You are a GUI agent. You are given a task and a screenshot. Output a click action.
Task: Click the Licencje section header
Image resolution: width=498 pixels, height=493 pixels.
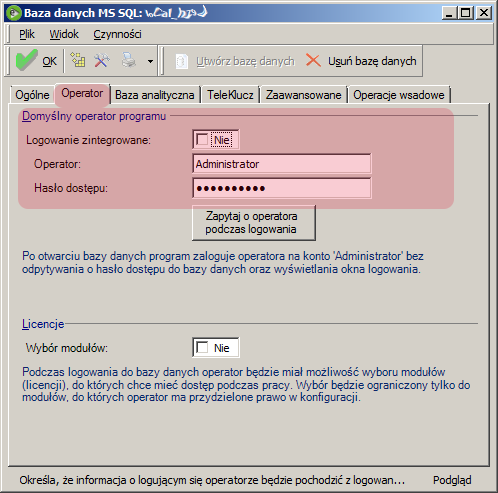(x=43, y=324)
